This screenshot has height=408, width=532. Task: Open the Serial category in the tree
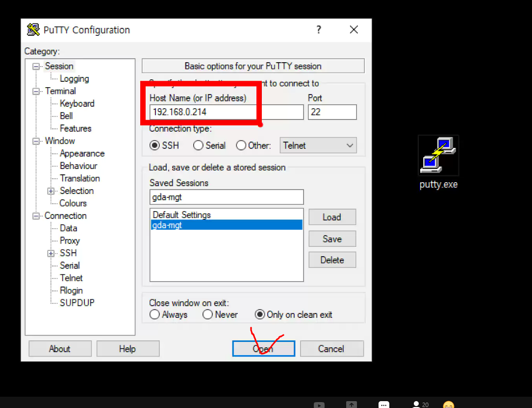coord(70,265)
